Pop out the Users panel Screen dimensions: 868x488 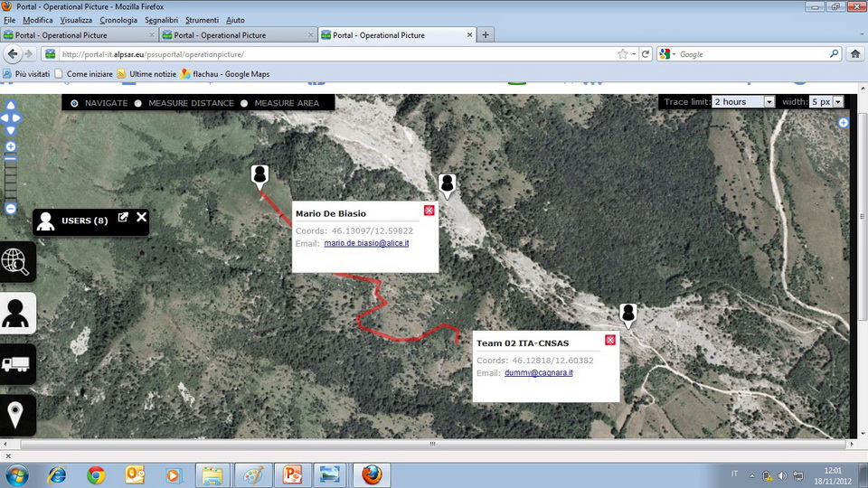pyautogui.click(x=123, y=218)
